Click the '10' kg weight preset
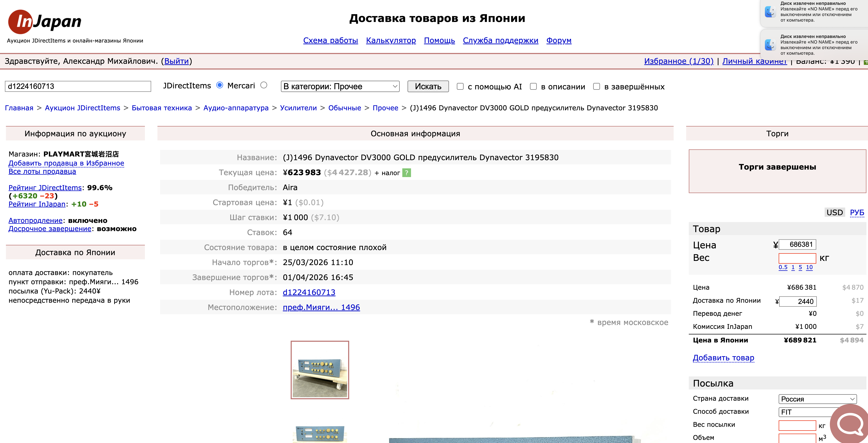The height and width of the screenshot is (443, 868). [x=809, y=267]
